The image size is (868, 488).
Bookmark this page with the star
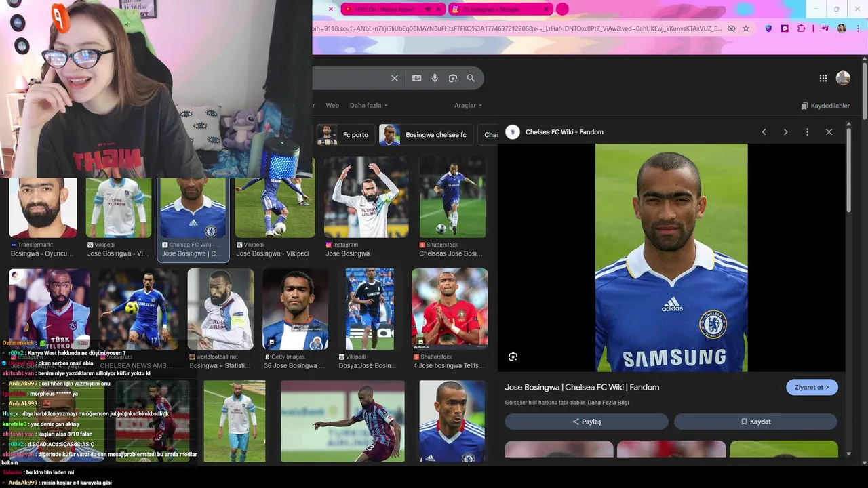[746, 28]
